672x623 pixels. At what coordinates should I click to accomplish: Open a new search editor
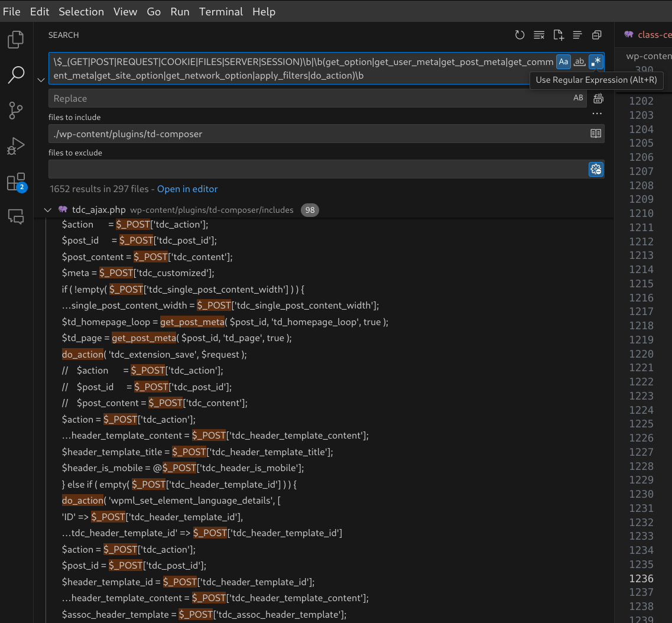pyautogui.click(x=559, y=35)
